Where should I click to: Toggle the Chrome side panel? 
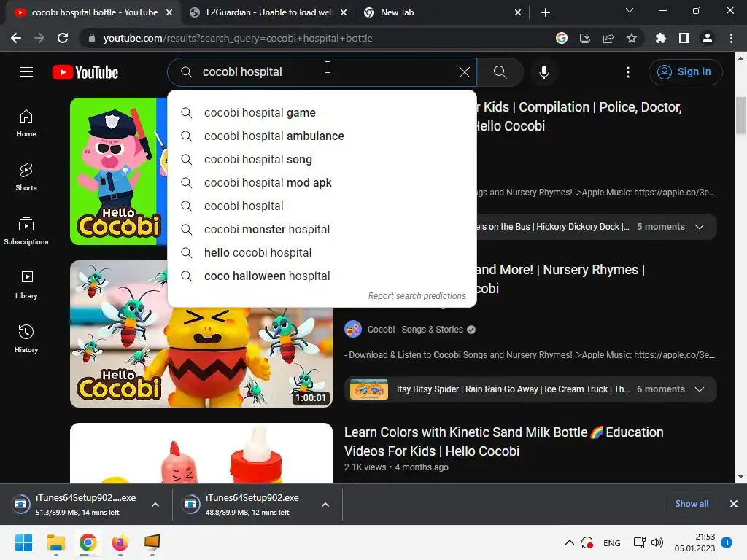(684, 38)
